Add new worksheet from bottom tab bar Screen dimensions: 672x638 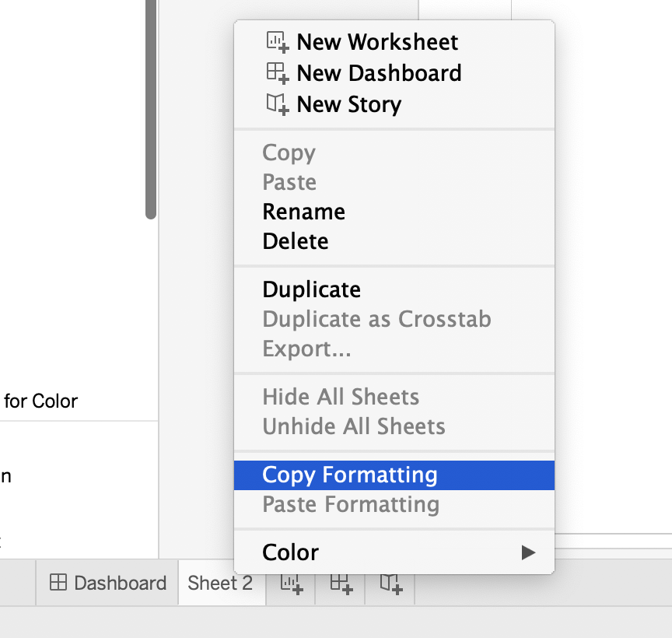tap(291, 584)
